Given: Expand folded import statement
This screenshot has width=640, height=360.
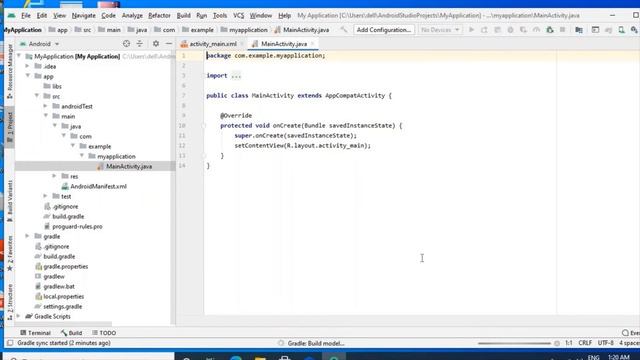Looking at the screenshot, I should point(236,76).
